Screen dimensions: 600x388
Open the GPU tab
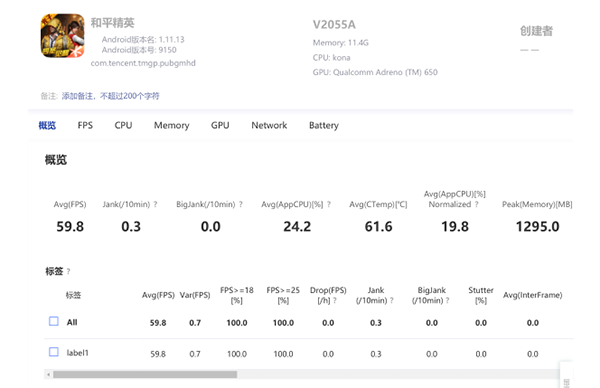[x=220, y=126]
